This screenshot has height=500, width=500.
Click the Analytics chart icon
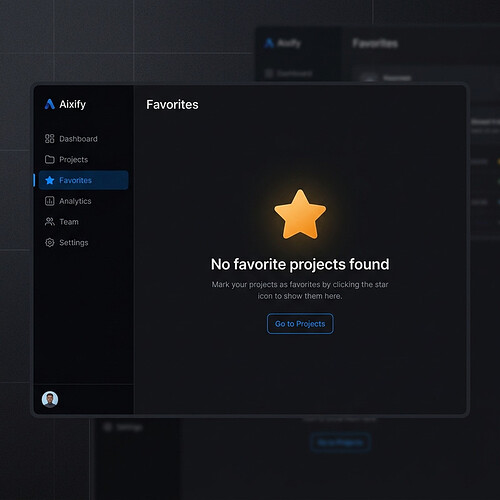(x=50, y=201)
